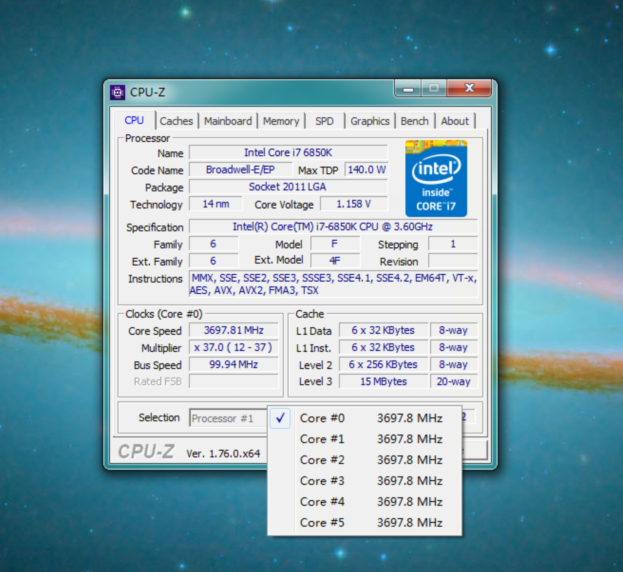Switch to the Caches tab

[176, 121]
